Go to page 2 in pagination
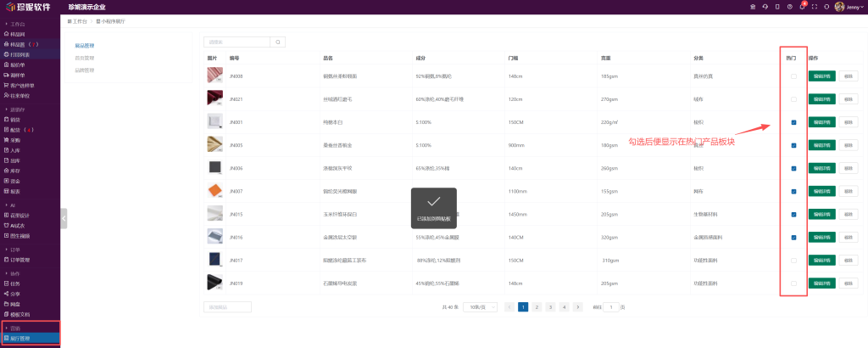The height and width of the screenshot is (348, 868). coord(537,306)
